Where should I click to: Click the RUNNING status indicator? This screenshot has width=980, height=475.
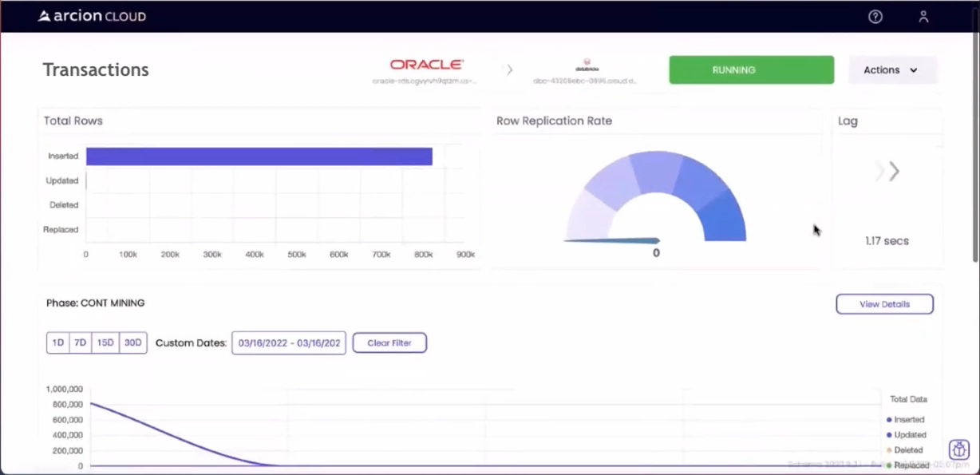[750, 69]
